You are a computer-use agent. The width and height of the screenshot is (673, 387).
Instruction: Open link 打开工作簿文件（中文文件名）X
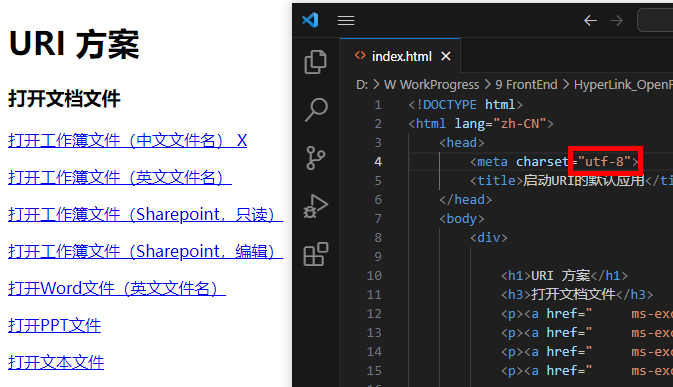(127, 140)
